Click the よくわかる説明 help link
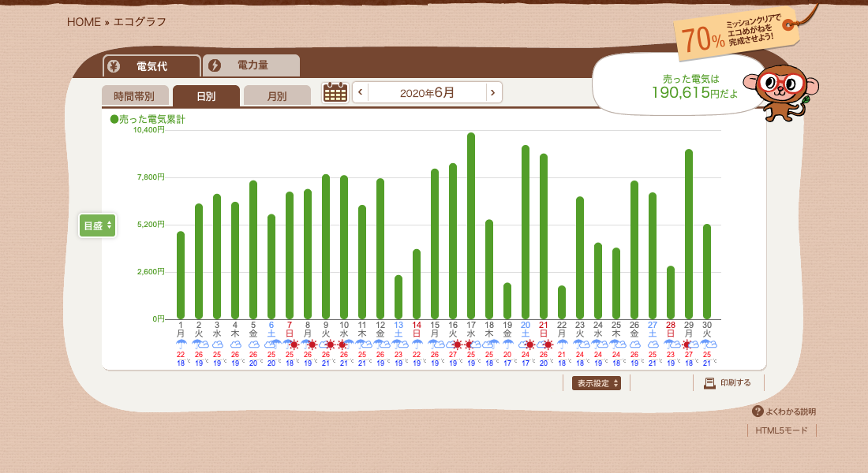The width and height of the screenshot is (868, 473). point(790,412)
